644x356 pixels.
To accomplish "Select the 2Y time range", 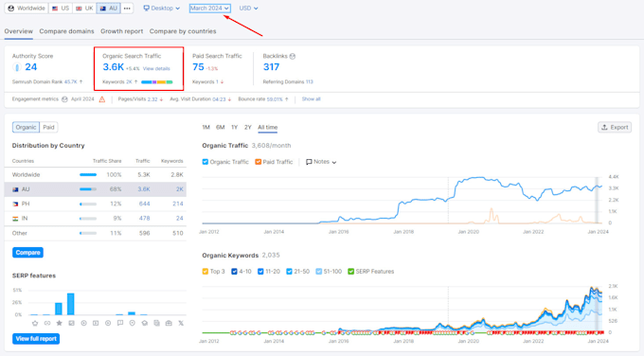I will (x=248, y=127).
